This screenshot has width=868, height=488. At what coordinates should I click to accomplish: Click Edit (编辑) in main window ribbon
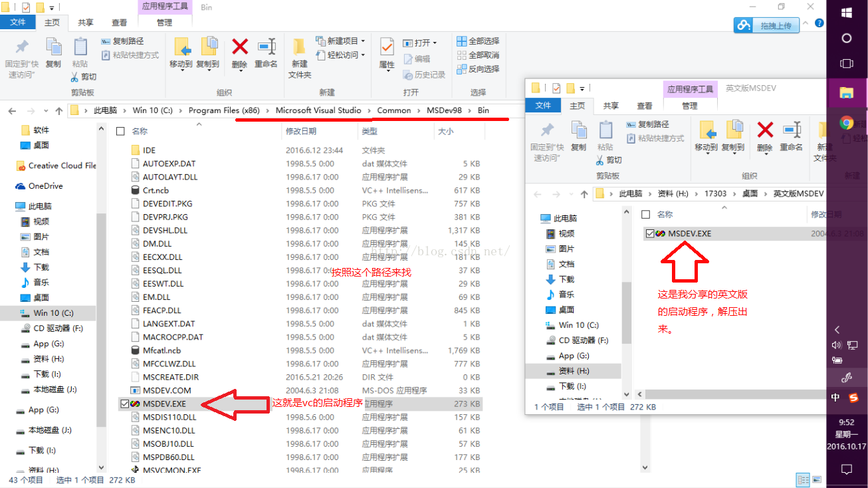coord(416,59)
